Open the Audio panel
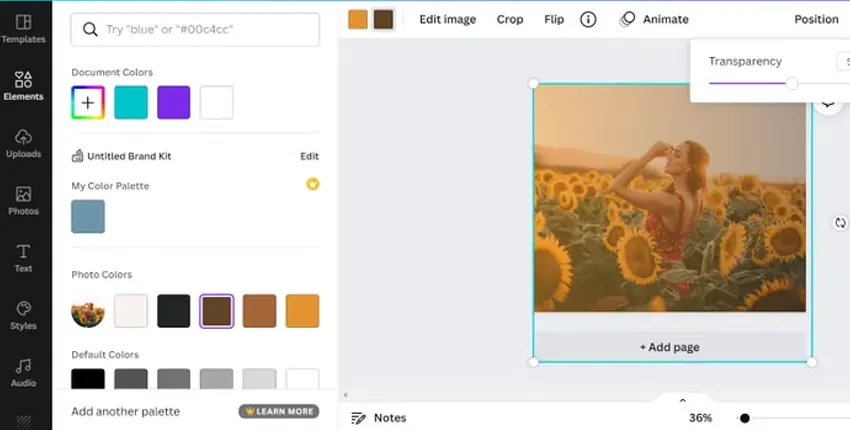The image size is (850, 430). [x=24, y=372]
